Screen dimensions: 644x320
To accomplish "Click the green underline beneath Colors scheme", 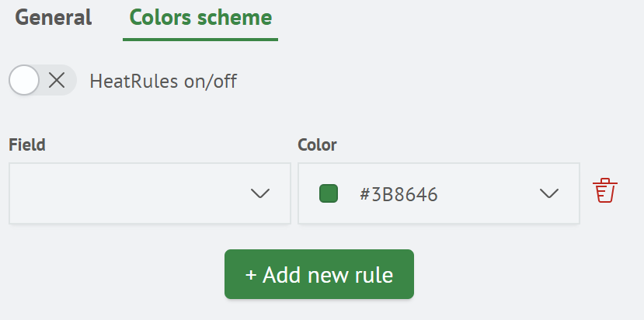I will [x=200, y=39].
